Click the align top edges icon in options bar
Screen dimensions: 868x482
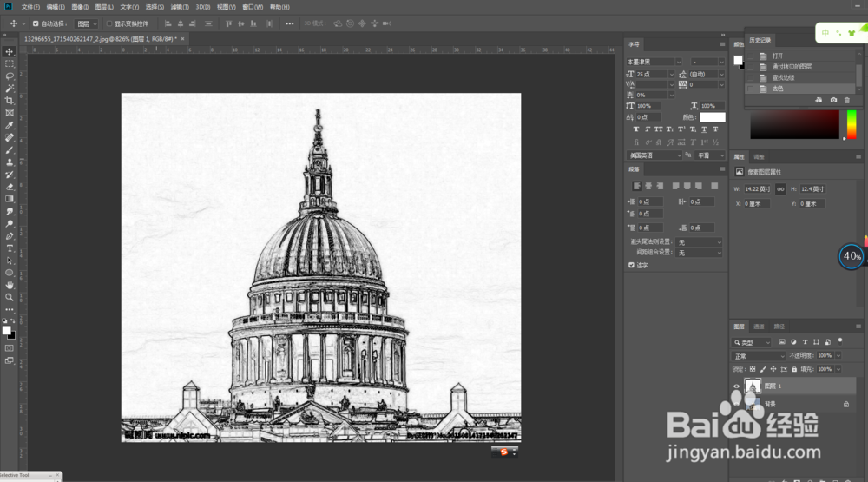pyautogui.click(x=228, y=23)
